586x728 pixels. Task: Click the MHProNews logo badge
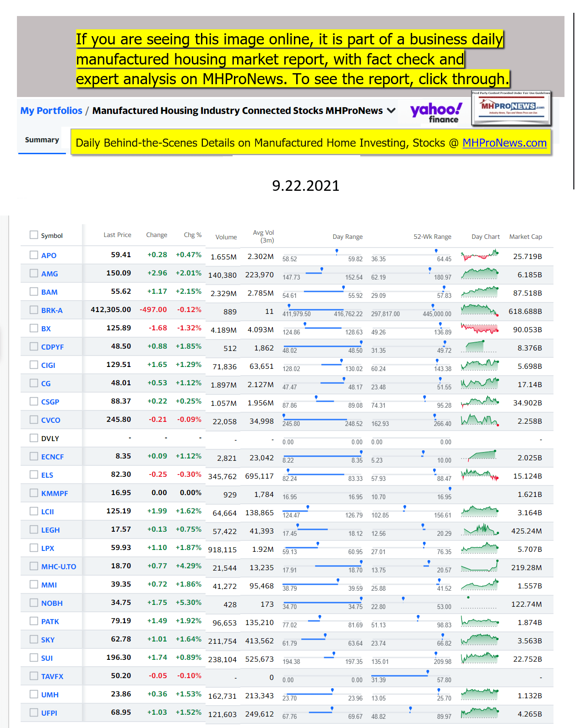click(512, 108)
